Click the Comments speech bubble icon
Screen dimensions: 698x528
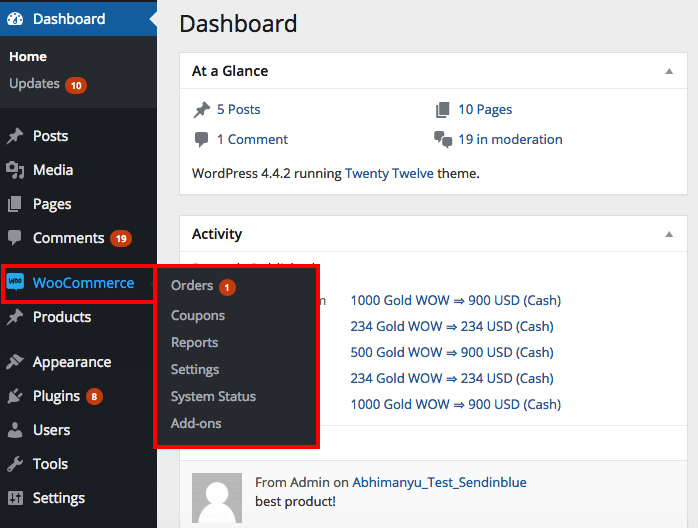click(x=15, y=238)
